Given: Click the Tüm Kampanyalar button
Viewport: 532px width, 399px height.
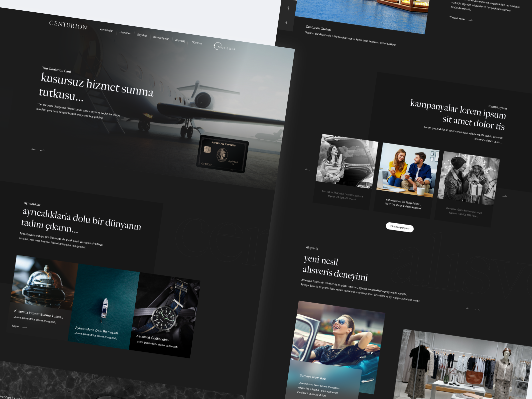Looking at the screenshot, I should [x=400, y=227].
